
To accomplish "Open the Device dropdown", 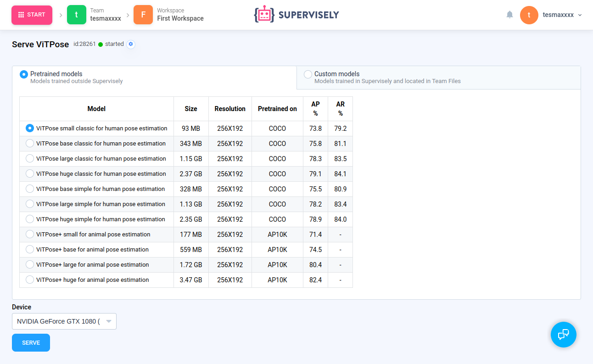I will [x=64, y=321].
